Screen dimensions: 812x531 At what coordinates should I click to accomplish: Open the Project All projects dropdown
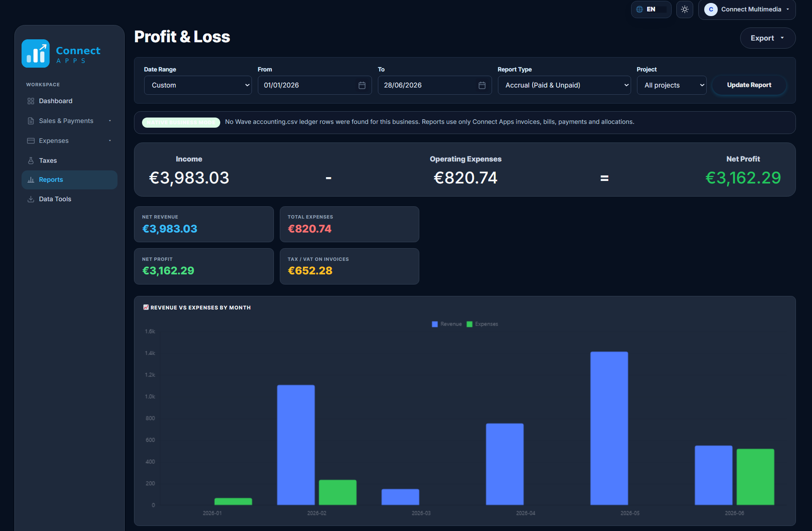point(672,85)
